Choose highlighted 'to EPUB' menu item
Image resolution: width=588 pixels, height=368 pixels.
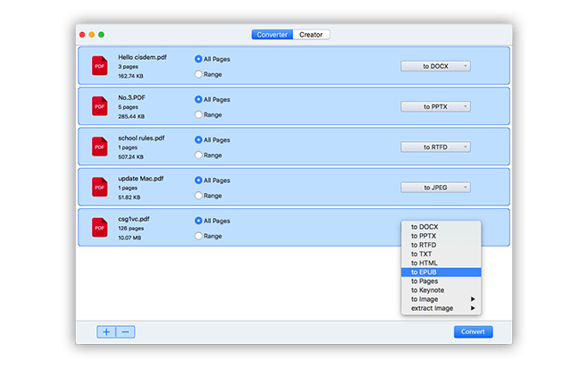click(x=441, y=272)
